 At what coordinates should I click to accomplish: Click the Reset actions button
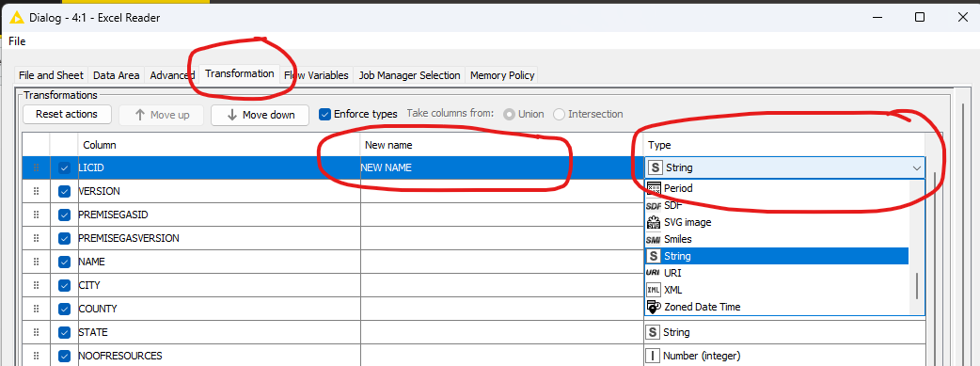tap(67, 114)
